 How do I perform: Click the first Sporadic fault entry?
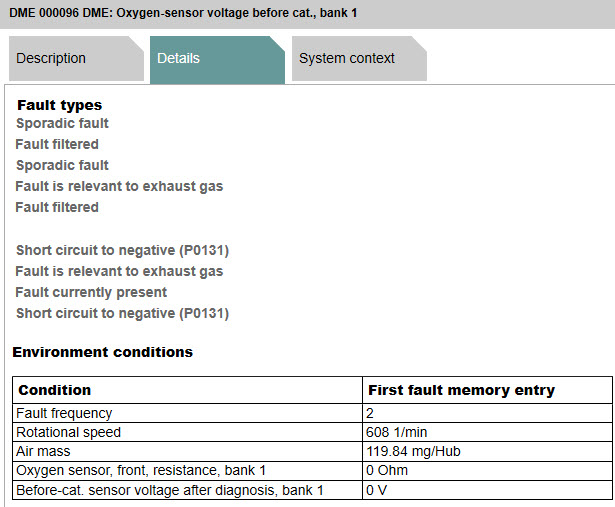click(62, 123)
